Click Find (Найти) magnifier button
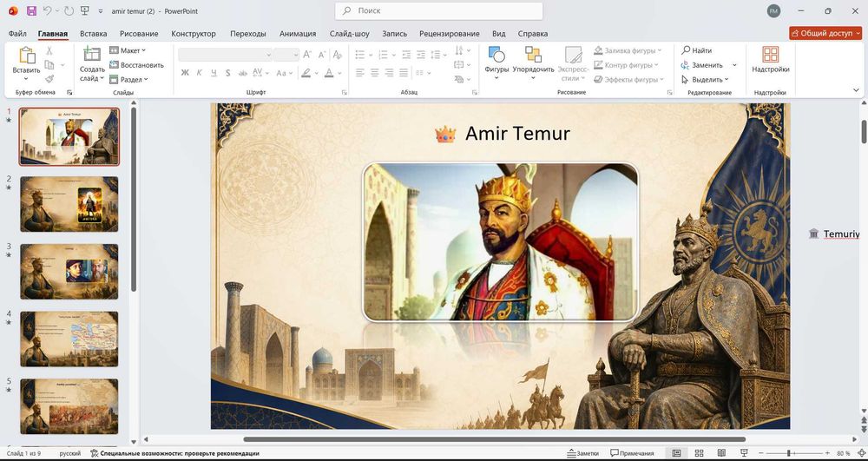The image size is (868, 461). point(697,50)
